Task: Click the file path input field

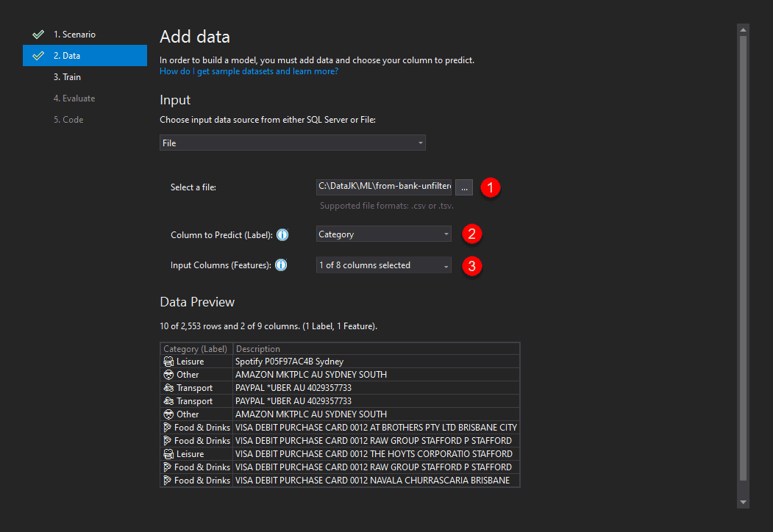Action: point(382,187)
